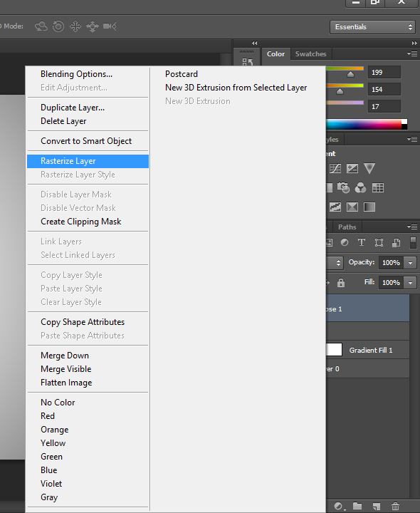This screenshot has width=420, height=513.
Task: Filter layers by shape icon
Action: (379, 242)
